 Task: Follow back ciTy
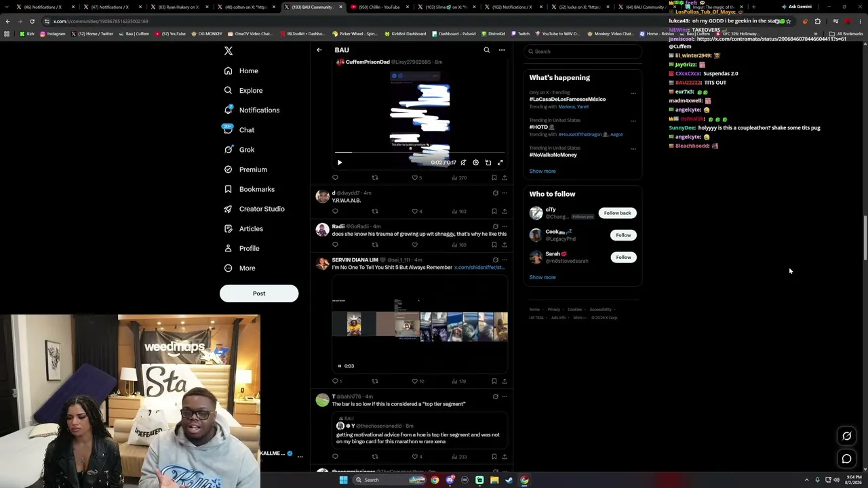click(617, 213)
